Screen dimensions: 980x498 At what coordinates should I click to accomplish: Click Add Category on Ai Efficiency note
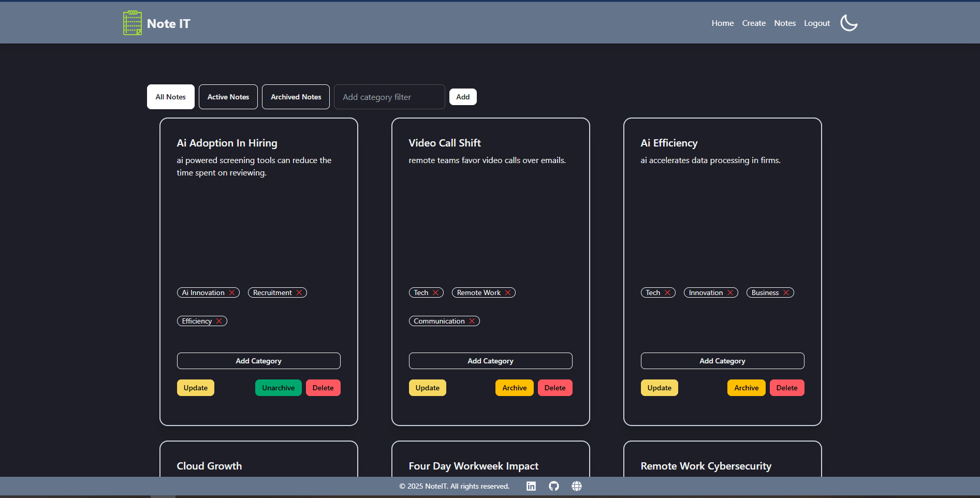pyautogui.click(x=722, y=361)
